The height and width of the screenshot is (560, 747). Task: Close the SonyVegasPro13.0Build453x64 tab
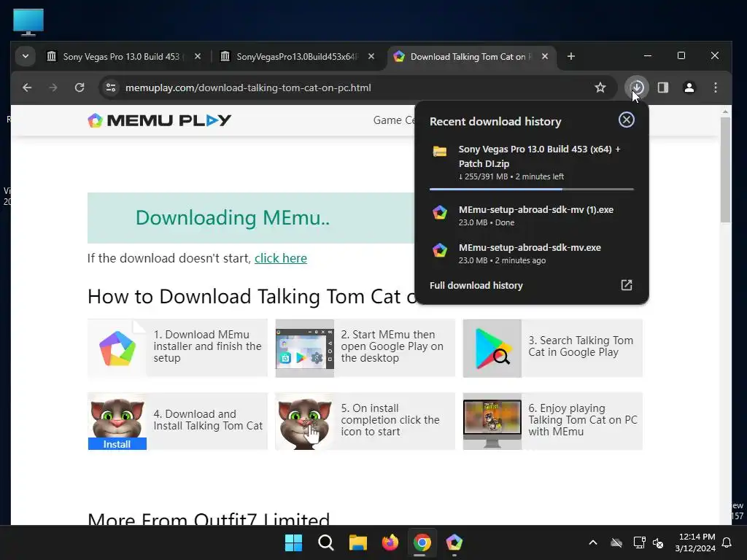(371, 56)
